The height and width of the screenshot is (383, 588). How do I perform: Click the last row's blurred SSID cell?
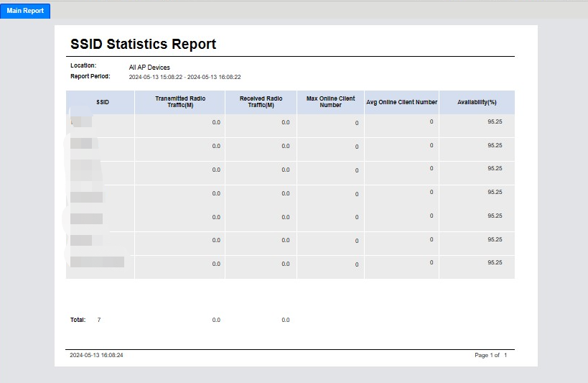[x=98, y=262]
